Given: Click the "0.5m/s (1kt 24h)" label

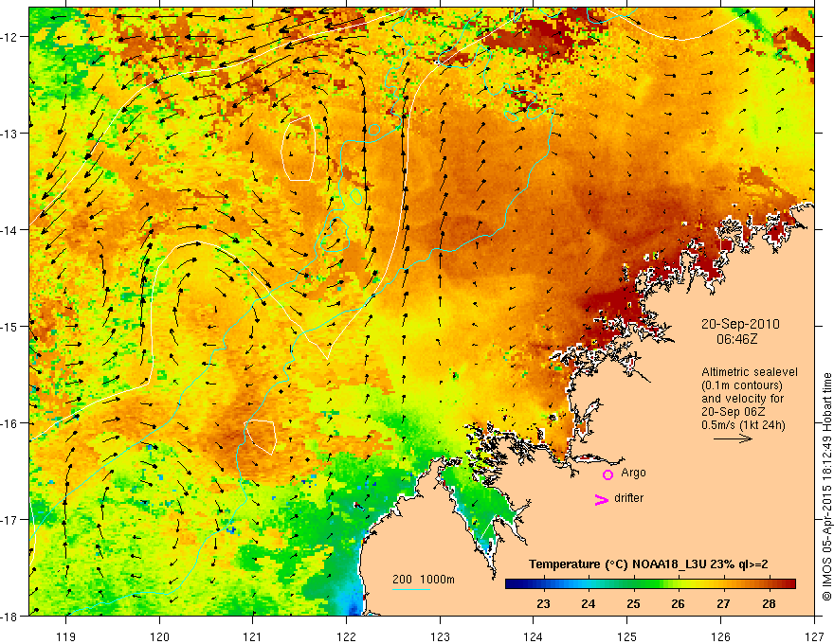Looking at the screenshot, I should pyautogui.click(x=743, y=425).
